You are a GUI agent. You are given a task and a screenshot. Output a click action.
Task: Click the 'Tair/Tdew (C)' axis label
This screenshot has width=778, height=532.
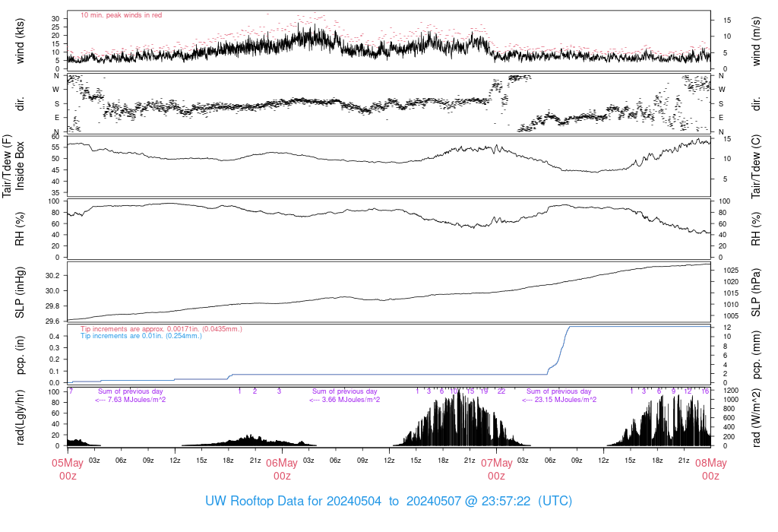tap(756, 166)
